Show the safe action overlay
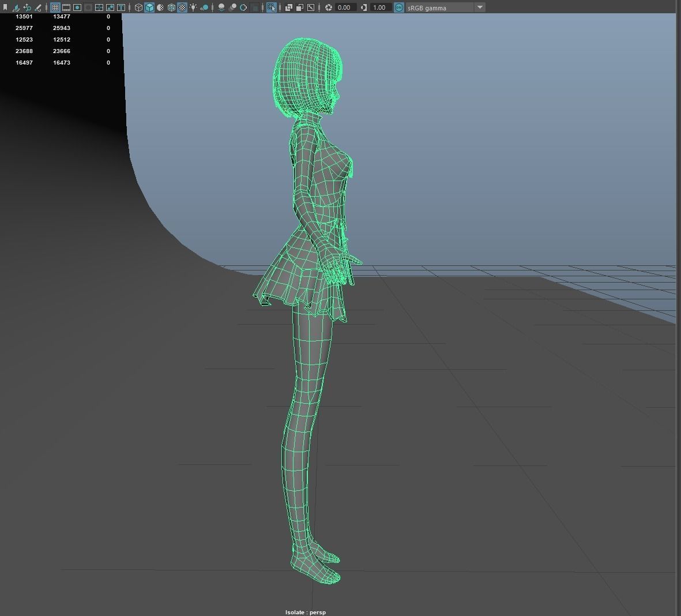The width and height of the screenshot is (681, 616). (110, 7)
